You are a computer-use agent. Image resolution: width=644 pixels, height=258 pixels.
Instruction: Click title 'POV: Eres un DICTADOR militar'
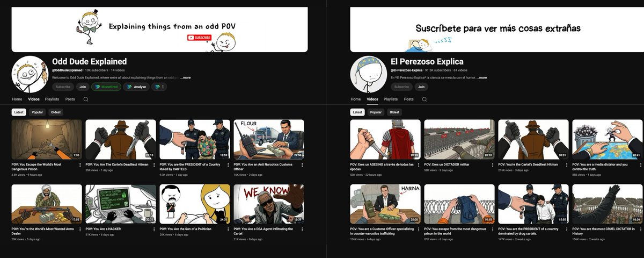[x=447, y=164]
